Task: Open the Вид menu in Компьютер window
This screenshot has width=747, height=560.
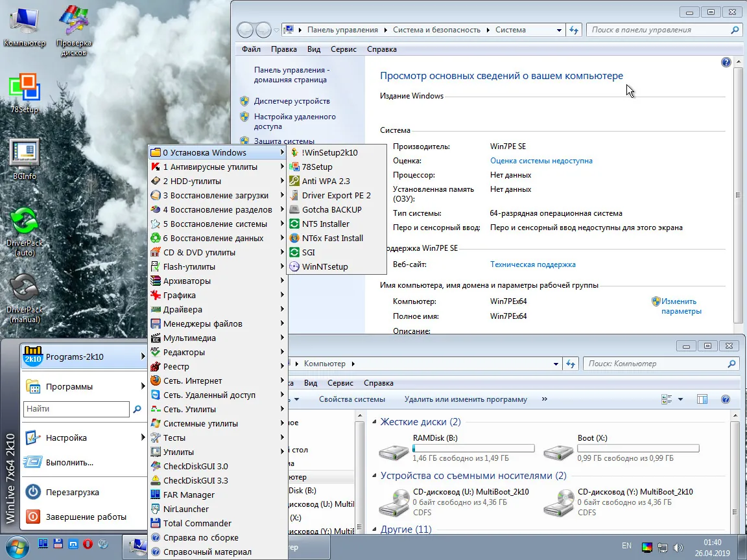Action: coord(311,383)
